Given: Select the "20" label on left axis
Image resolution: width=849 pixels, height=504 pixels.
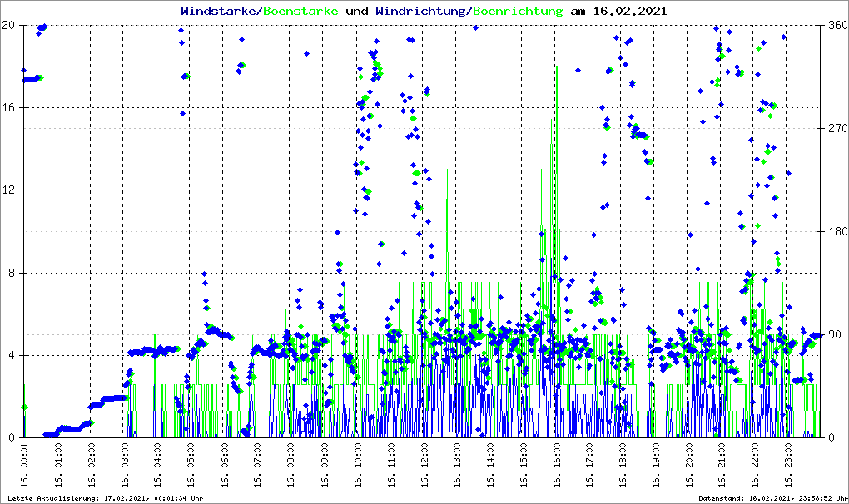Looking at the screenshot, I should [x=10, y=26].
